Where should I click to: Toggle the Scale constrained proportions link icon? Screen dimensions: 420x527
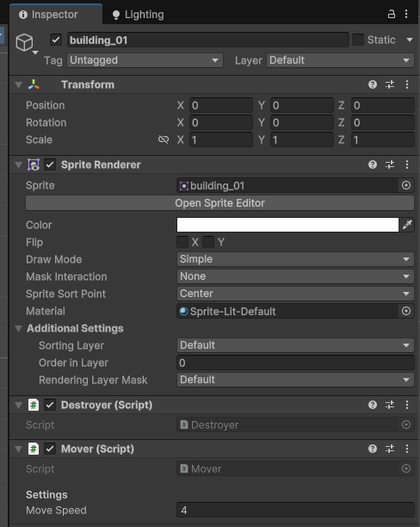164,139
